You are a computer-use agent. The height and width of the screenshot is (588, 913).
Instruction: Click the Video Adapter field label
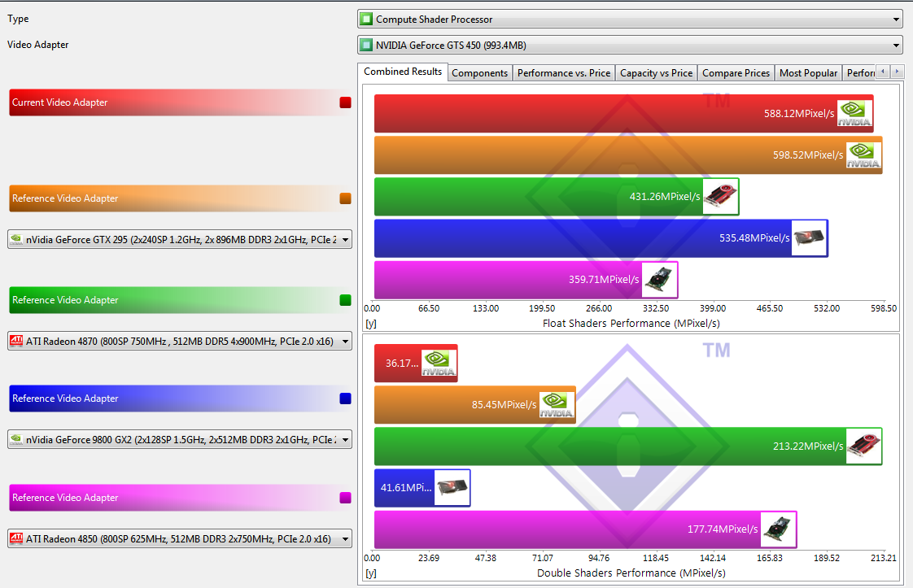38,44
